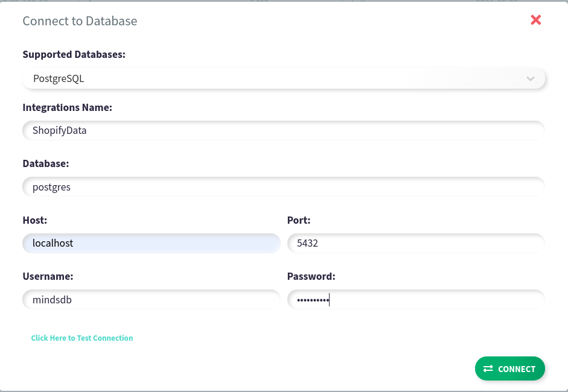Screen dimensions: 568x392
Task: Select the Database field containing postgres
Action: click(284, 187)
